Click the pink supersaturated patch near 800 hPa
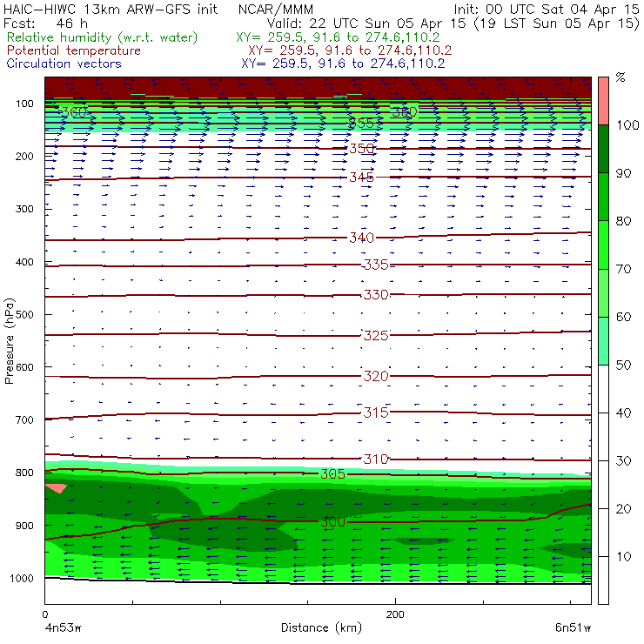This screenshot has height=644, width=644. (57, 488)
